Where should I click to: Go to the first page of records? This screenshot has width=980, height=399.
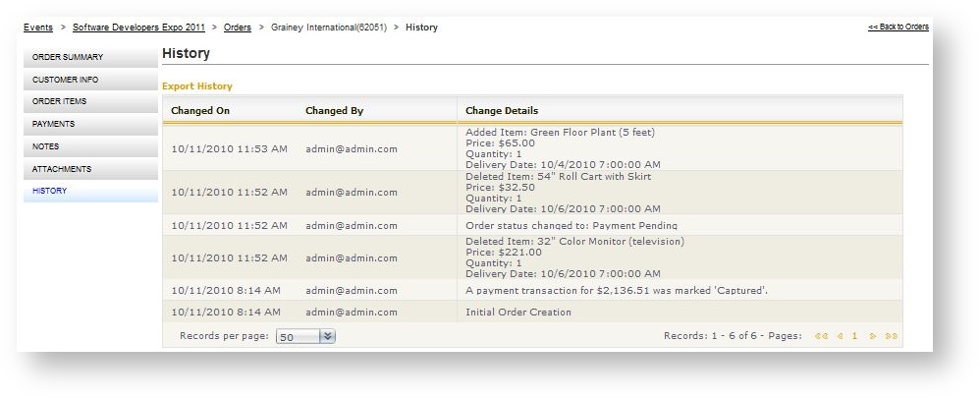(822, 336)
